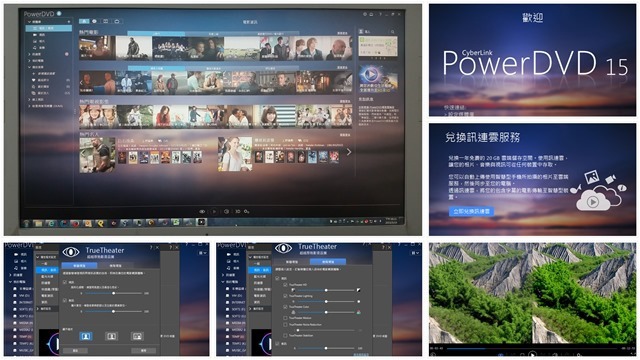
Task: Open view dropdown at top right of left TrueTheater photo
Action: coord(203,253)
